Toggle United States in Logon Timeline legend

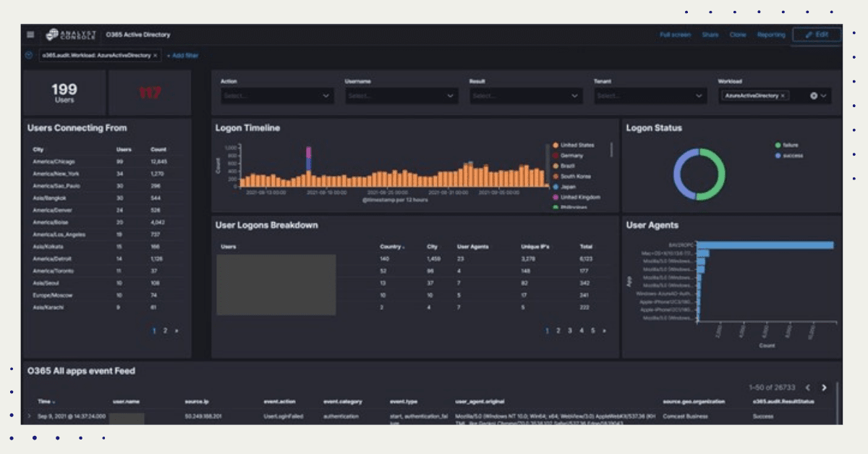pos(573,146)
